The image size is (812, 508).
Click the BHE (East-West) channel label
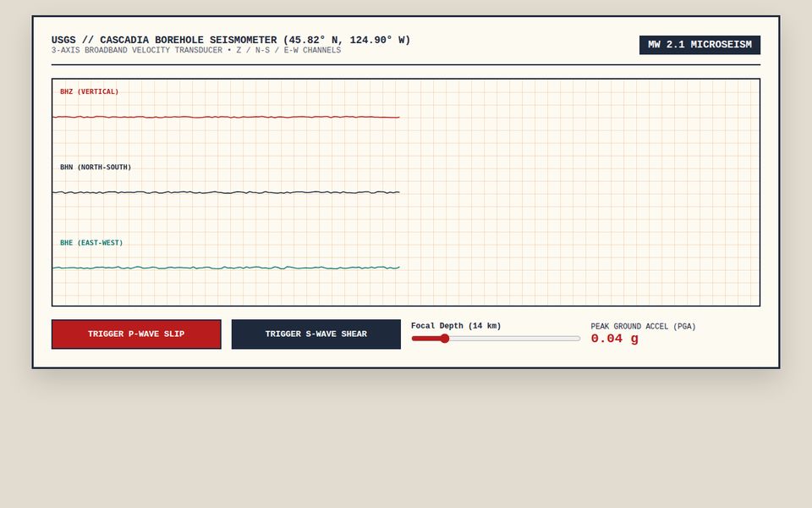coord(91,243)
